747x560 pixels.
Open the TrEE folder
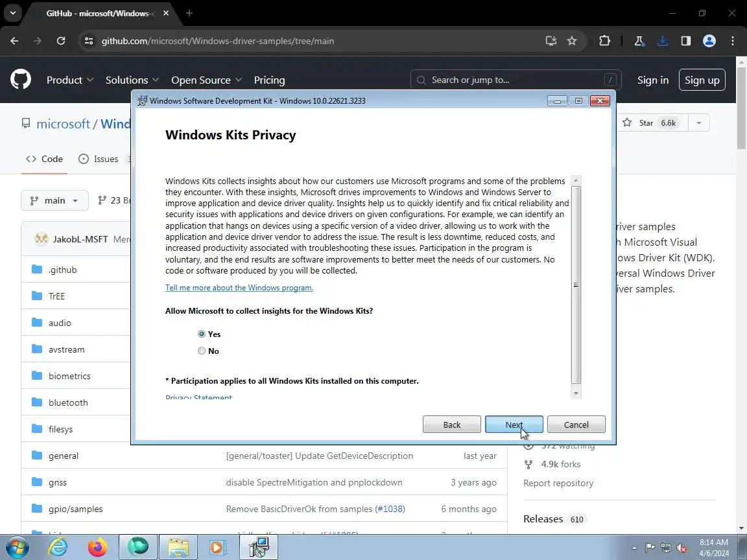point(56,296)
